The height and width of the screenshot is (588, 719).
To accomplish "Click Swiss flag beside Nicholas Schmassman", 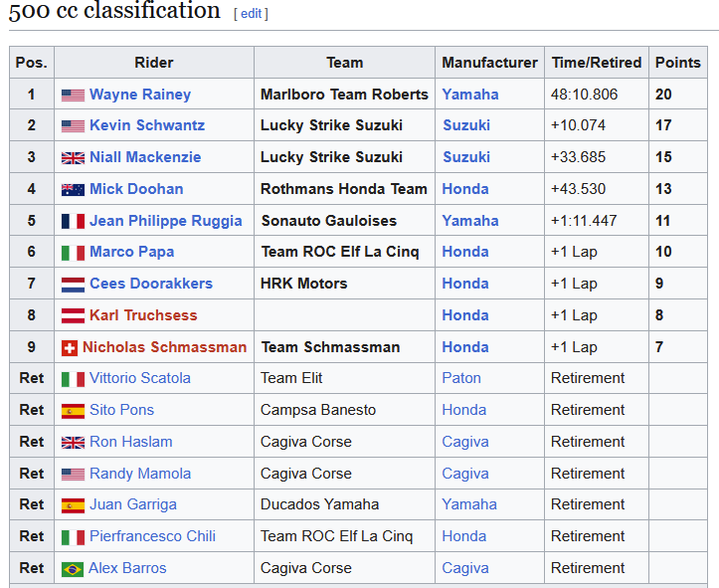I will click(x=70, y=348).
